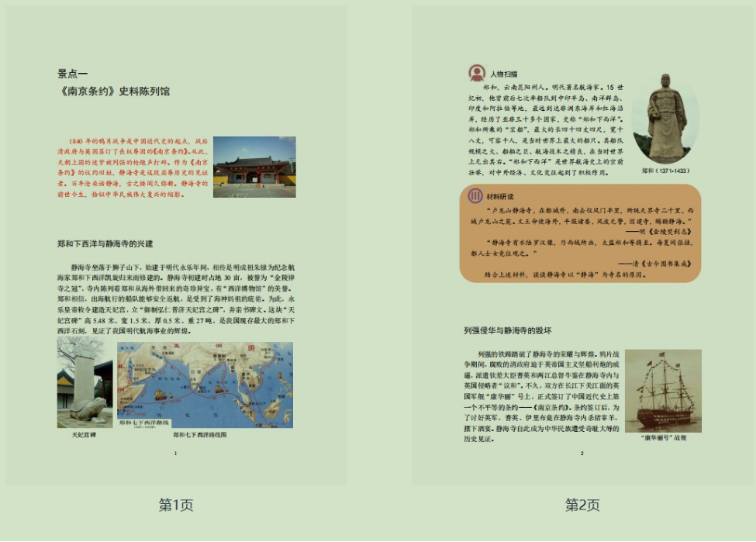The width and height of the screenshot is (756, 542).
Task: Click the 列强侵华与静海寺的毁坏 section heading
Action: [507, 330]
